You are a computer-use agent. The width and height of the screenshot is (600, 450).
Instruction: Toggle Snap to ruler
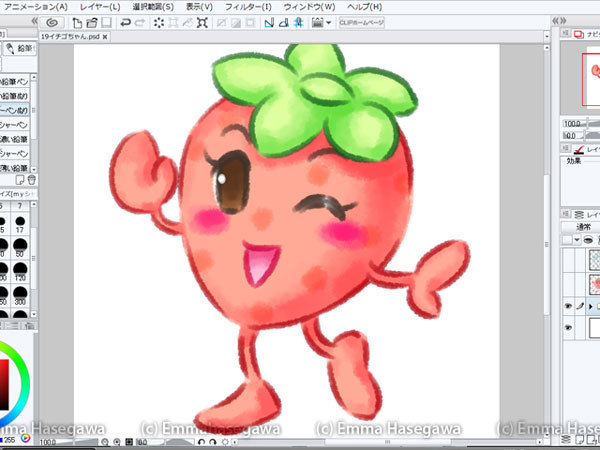[x=269, y=23]
